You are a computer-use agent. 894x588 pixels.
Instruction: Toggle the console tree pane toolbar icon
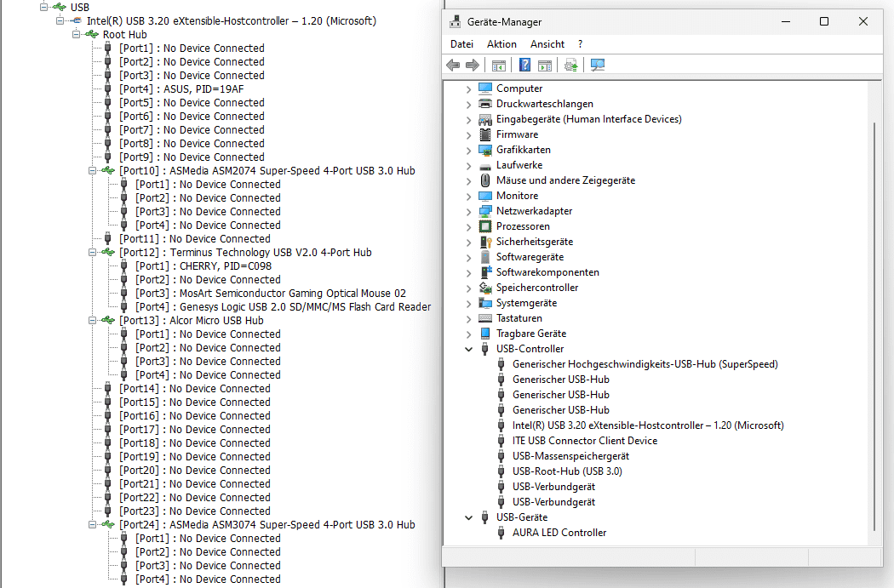pyautogui.click(x=498, y=66)
